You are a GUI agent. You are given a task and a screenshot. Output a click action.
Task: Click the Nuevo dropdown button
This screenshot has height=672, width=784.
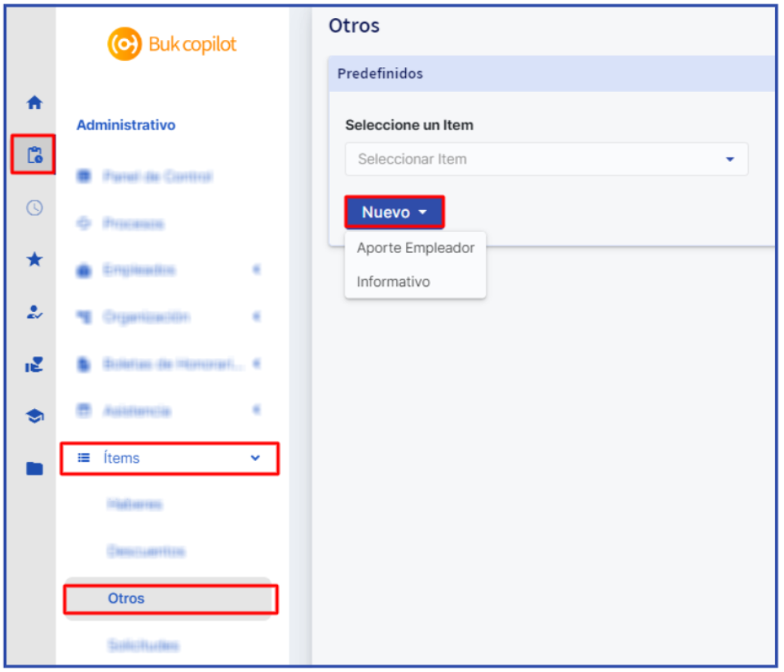[394, 212]
